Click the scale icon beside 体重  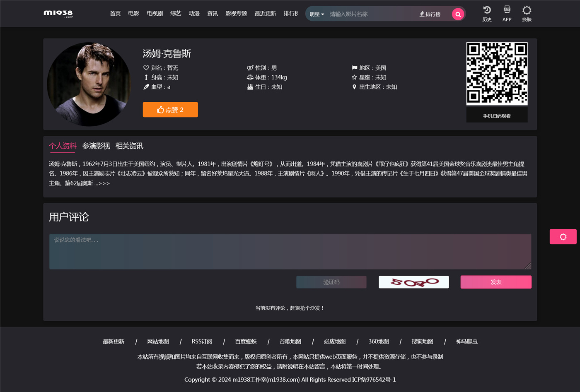[250, 77]
